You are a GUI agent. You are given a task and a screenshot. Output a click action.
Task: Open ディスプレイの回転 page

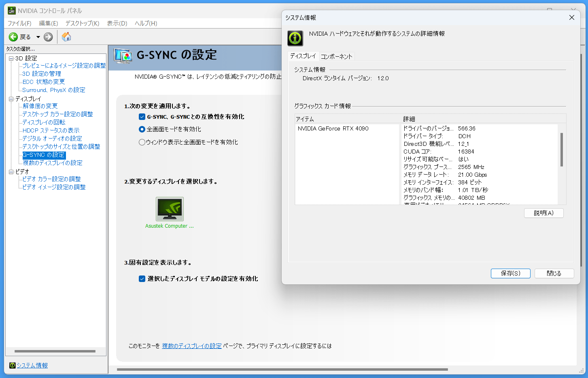(44, 122)
